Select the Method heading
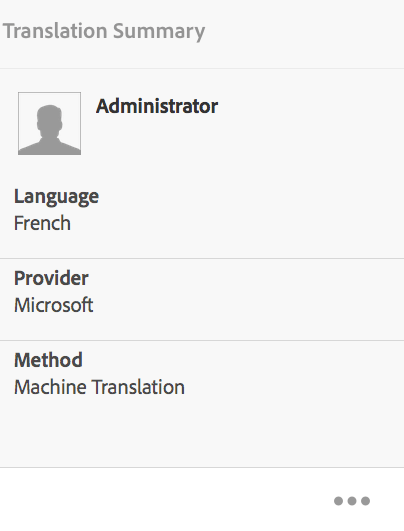The height and width of the screenshot is (531, 404). click(x=48, y=360)
